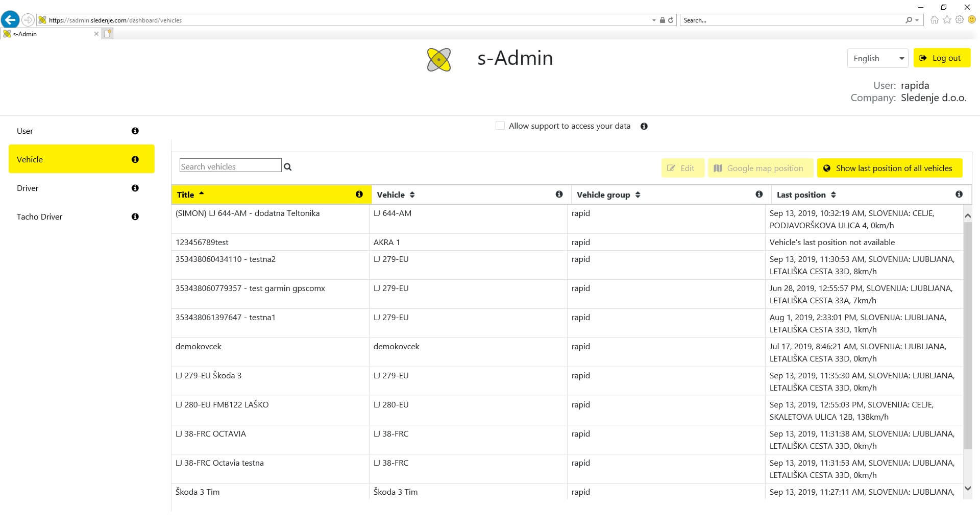Viewport: 980px width, 531px height.
Task: Open the Driver menu section
Action: click(x=82, y=188)
